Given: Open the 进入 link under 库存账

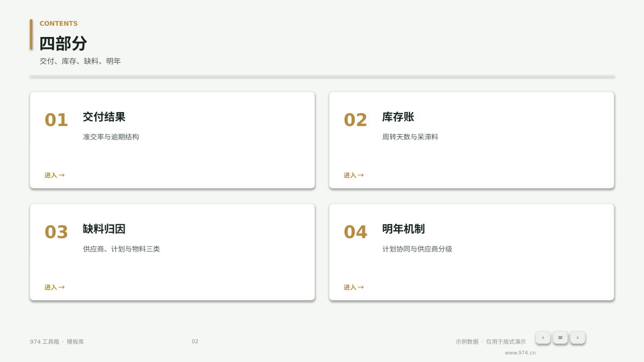Looking at the screenshot, I should [354, 175].
